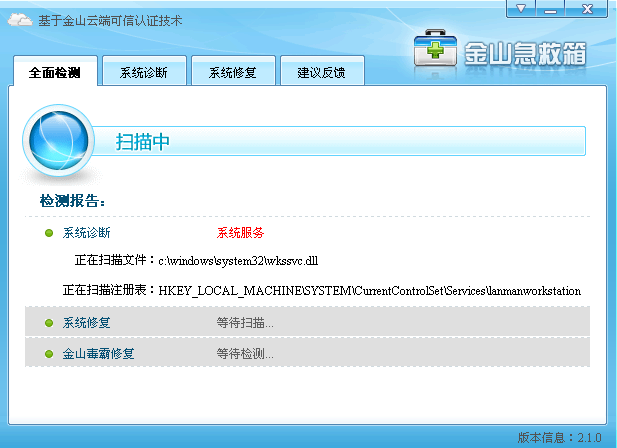
Task: Click the 版本信息 2.1.0 label
Action: click(559, 437)
